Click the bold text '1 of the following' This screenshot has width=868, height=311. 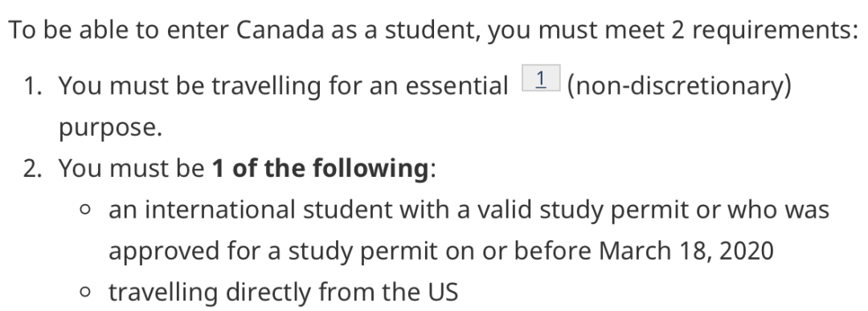[321, 168]
